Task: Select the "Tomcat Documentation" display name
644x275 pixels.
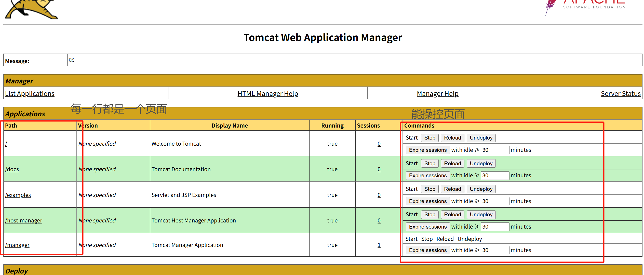Action: point(181,169)
